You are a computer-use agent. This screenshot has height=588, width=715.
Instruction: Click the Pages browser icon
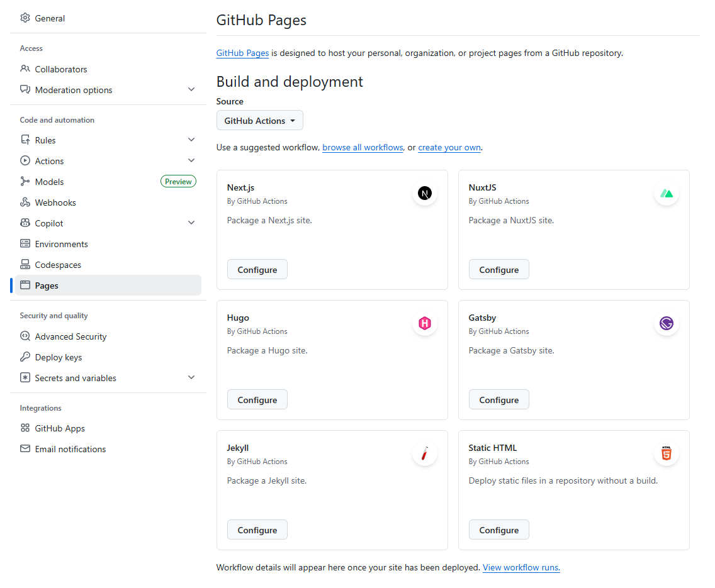click(25, 285)
